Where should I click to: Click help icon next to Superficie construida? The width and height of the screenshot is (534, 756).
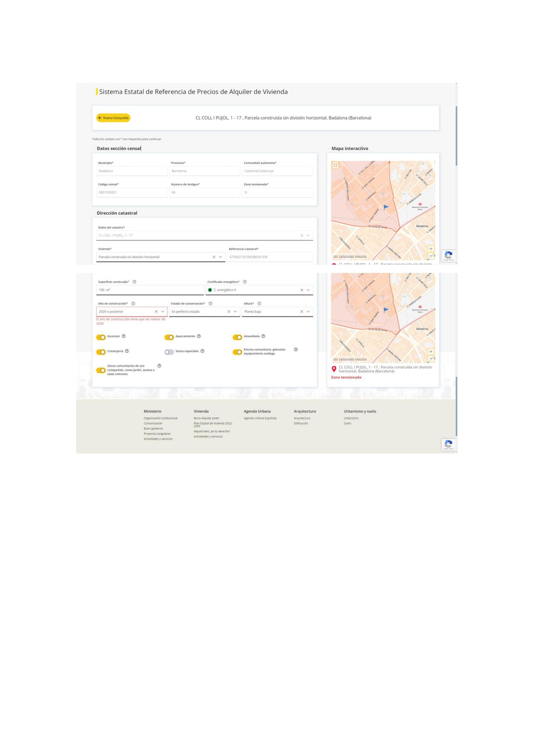click(134, 282)
